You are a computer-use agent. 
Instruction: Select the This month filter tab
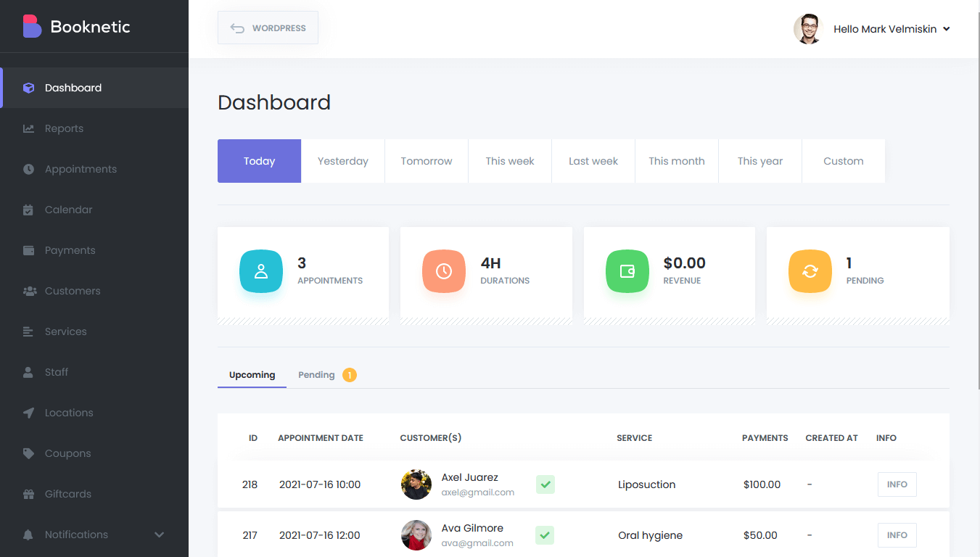tap(676, 160)
